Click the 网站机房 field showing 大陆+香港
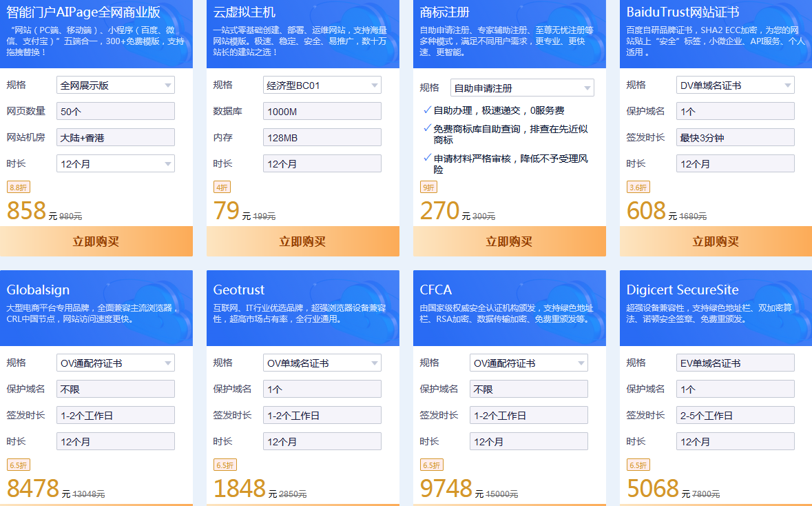The image size is (812, 506). click(116, 137)
